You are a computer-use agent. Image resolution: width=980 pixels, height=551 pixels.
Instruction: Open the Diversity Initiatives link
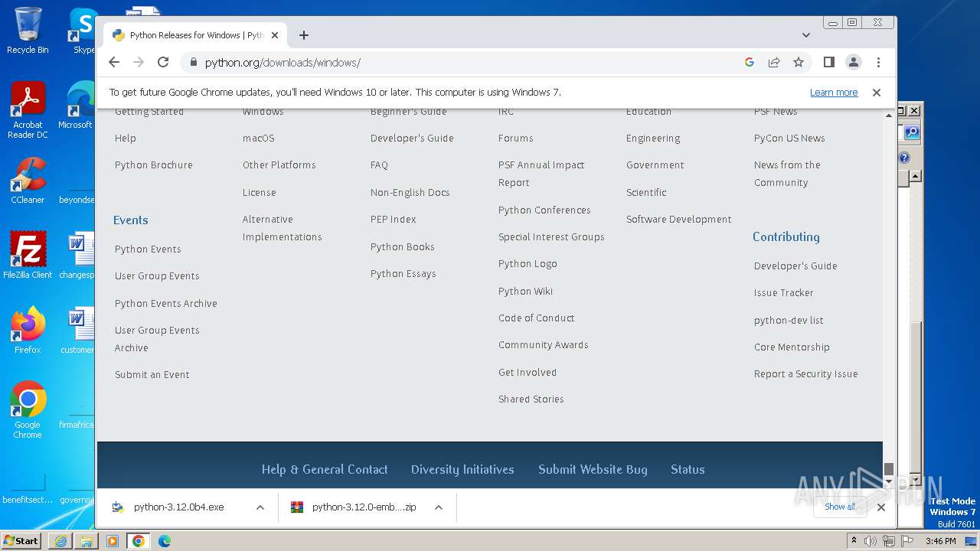click(x=462, y=470)
